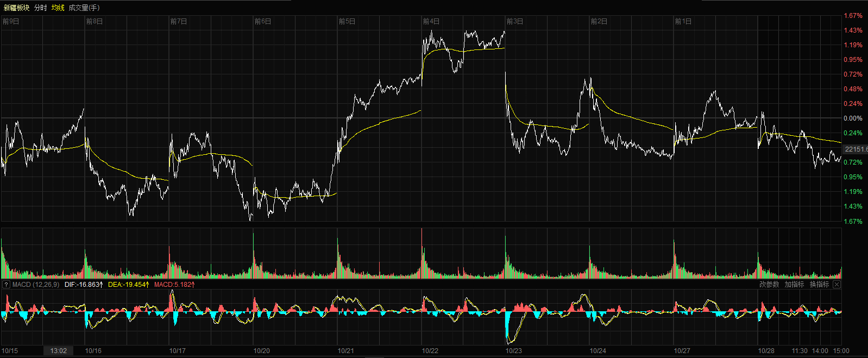Click the 0.00% baseline axis label
This screenshot has height=358, width=868.
pyautogui.click(x=852, y=118)
